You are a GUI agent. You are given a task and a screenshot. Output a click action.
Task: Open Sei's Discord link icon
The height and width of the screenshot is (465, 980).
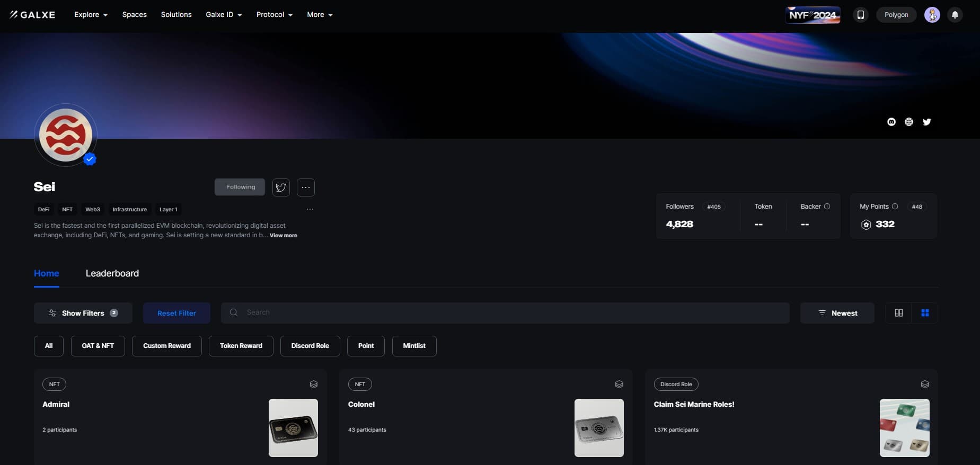pyautogui.click(x=891, y=122)
